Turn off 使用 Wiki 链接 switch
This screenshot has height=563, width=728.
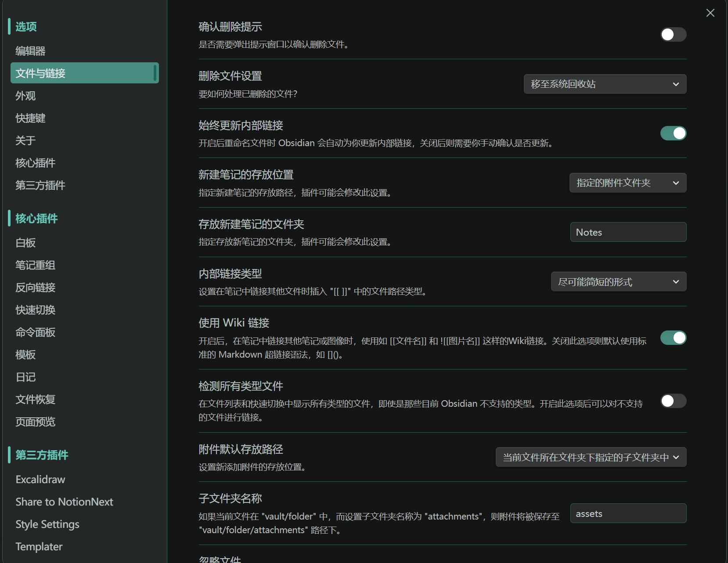coord(673,338)
